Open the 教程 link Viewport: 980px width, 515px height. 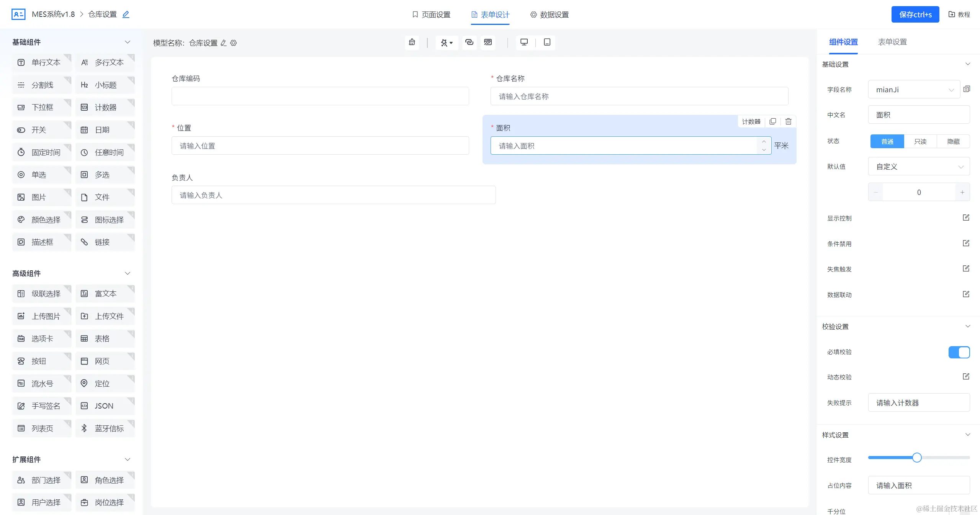tap(959, 15)
